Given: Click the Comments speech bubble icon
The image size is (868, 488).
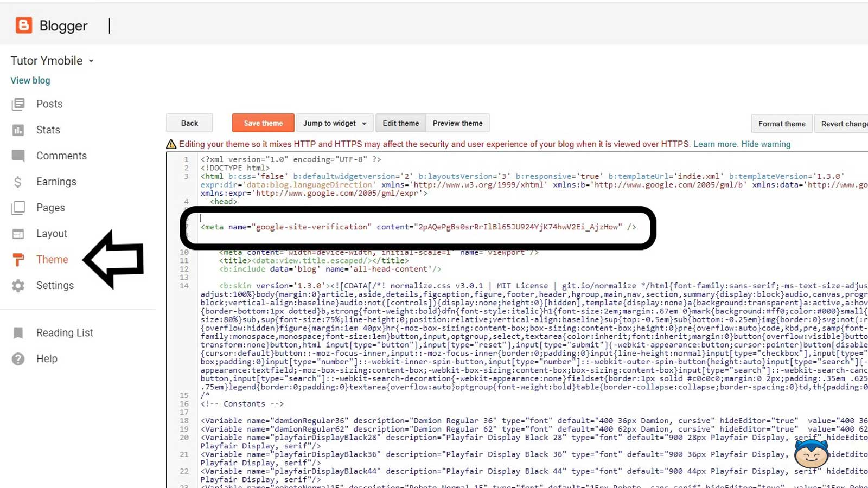Looking at the screenshot, I should pyautogui.click(x=18, y=156).
